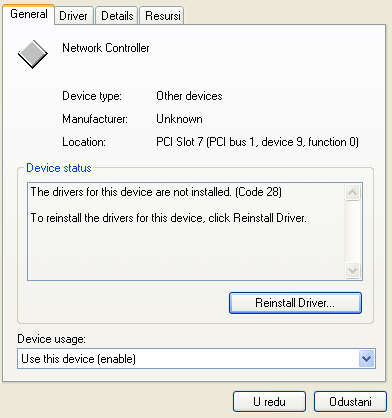Go to the Resursi tab
392x418 pixels.
tap(163, 16)
